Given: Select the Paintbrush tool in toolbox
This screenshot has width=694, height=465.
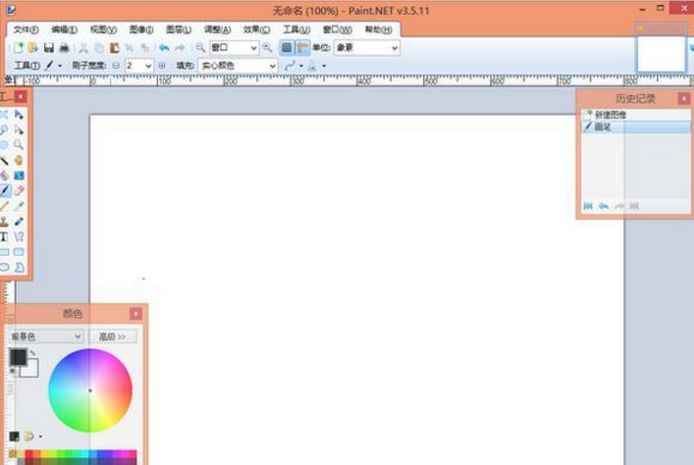Looking at the screenshot, I should pos(4,191).
